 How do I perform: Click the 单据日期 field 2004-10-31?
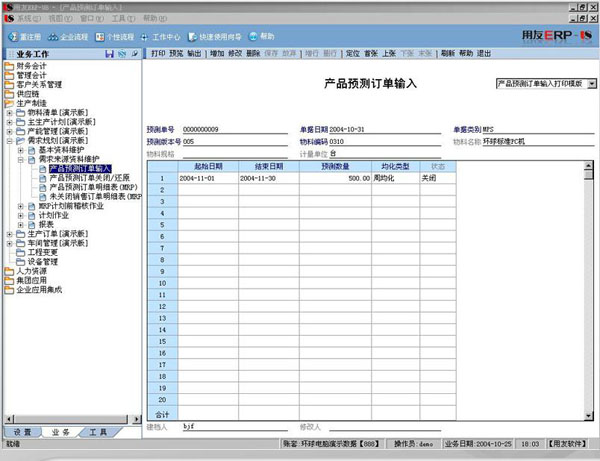[385, 130]
